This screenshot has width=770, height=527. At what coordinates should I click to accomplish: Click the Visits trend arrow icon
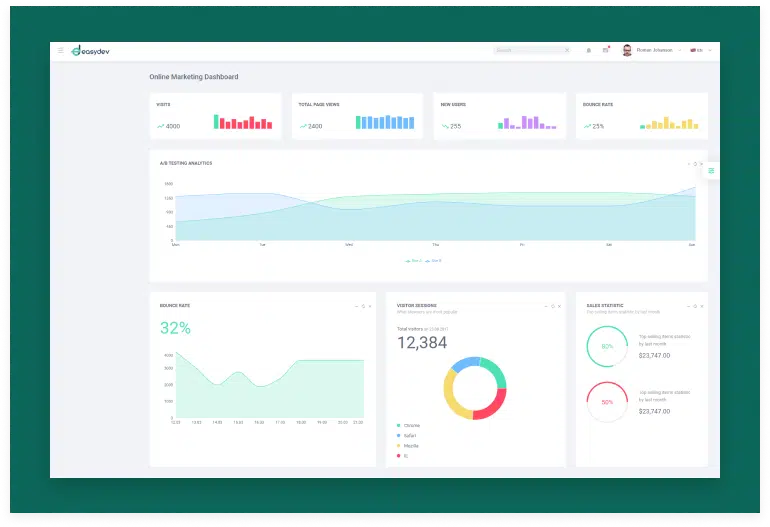point(161,126)
